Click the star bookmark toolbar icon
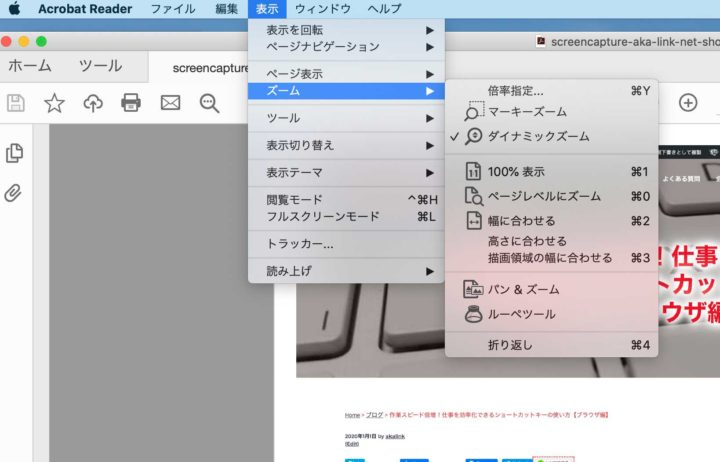The height and width of the screenshot is (462, 720). pos(54,103)
